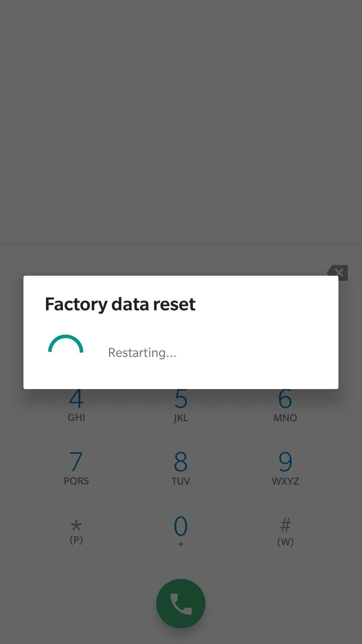Click blank space right of Restarting text

[x=256, y=353]
